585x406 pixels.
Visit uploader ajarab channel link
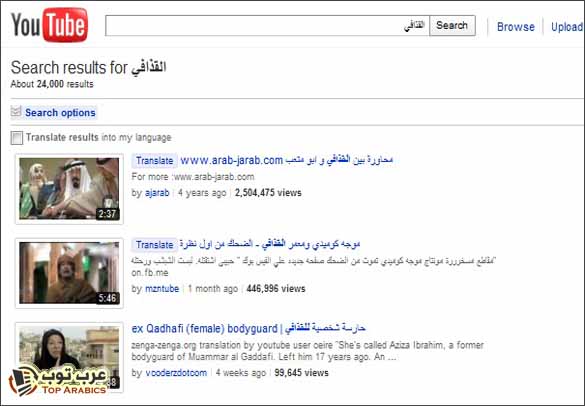pyautogui.click(x=157, y=193)
